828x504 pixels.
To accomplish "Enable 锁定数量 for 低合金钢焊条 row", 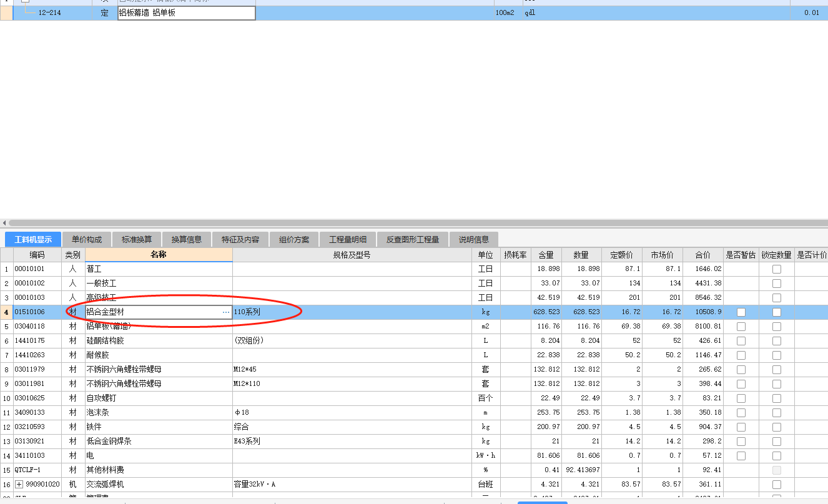I will click(x=777, y=442).
